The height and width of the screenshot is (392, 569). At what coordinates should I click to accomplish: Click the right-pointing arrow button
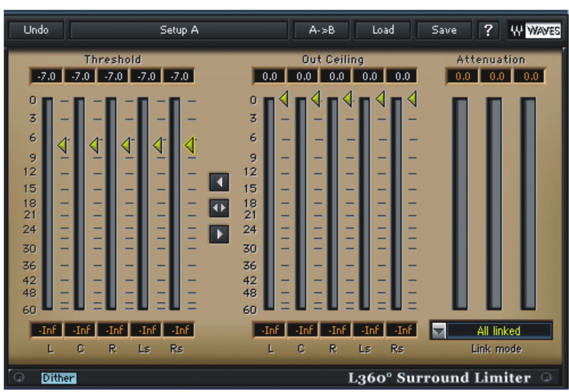[219, 234]
